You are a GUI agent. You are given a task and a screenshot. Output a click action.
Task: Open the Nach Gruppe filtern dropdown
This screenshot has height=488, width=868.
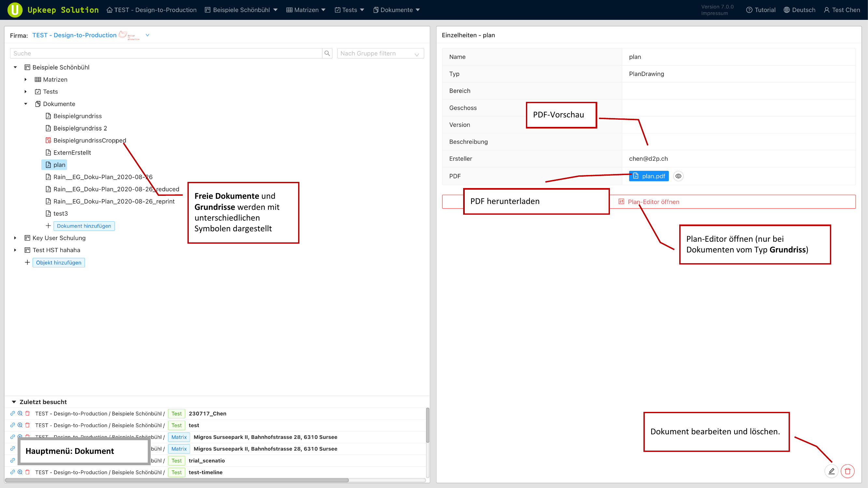click(380, 53)
